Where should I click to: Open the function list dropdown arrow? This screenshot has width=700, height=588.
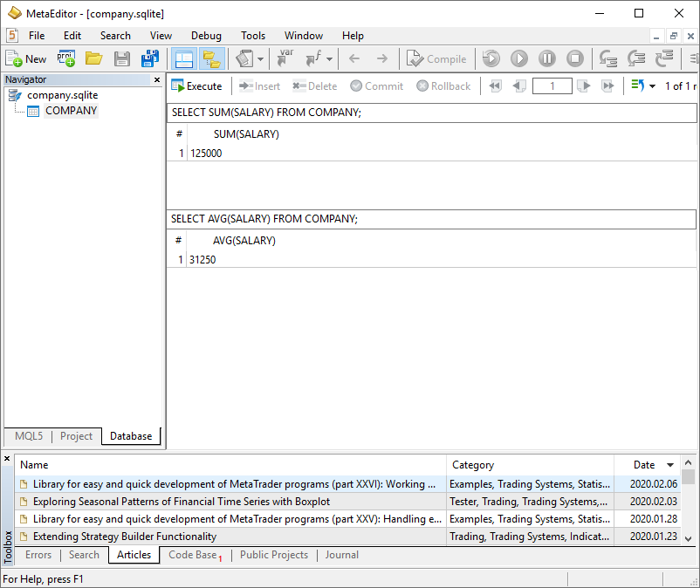click(x=329, y=59)
